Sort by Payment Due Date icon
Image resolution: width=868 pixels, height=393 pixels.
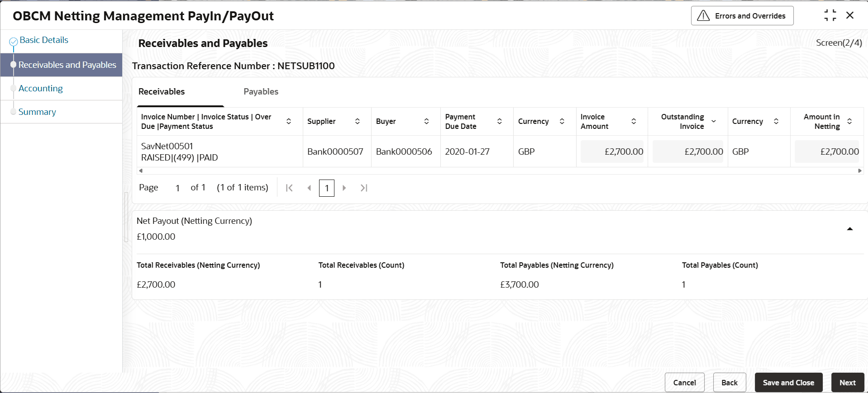click(499, 121)
